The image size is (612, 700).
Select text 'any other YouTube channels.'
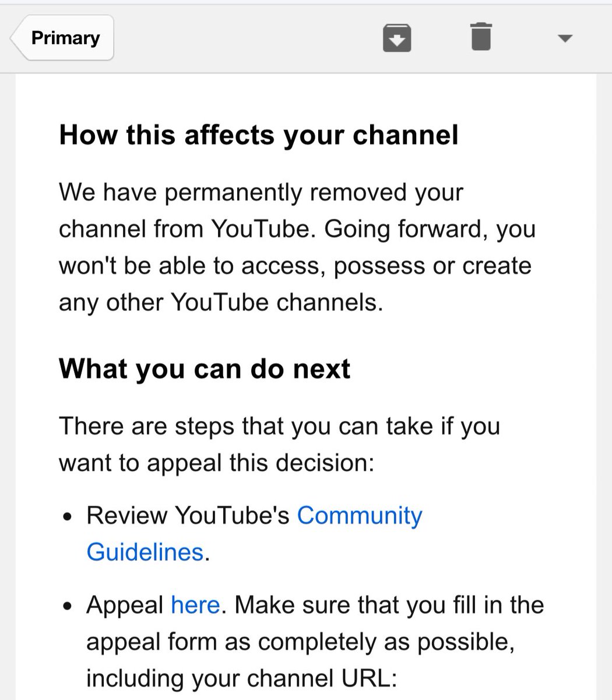[x=221, y=303]
